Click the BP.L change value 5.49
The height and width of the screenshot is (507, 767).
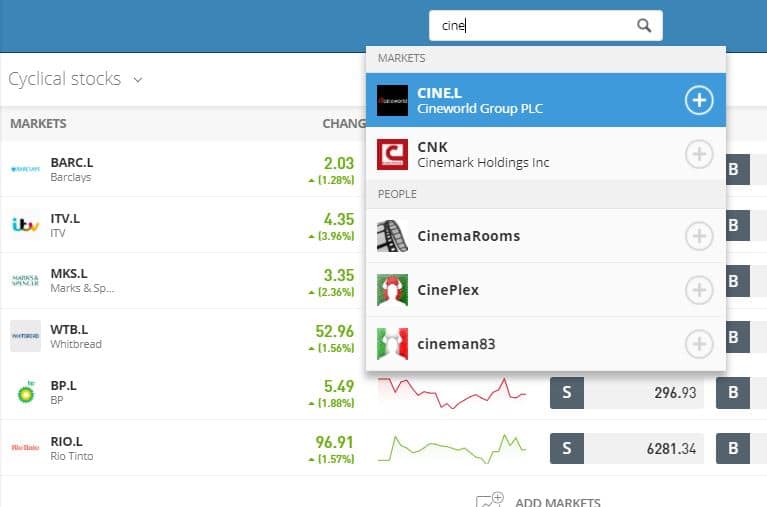pyautogui.click(x=338, y=386)
